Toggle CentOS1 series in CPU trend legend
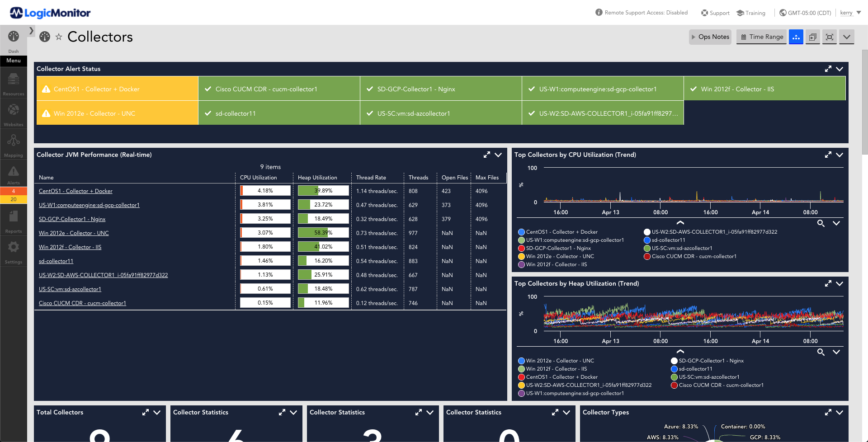Viewport: 868px width, 442px height. 558,232
